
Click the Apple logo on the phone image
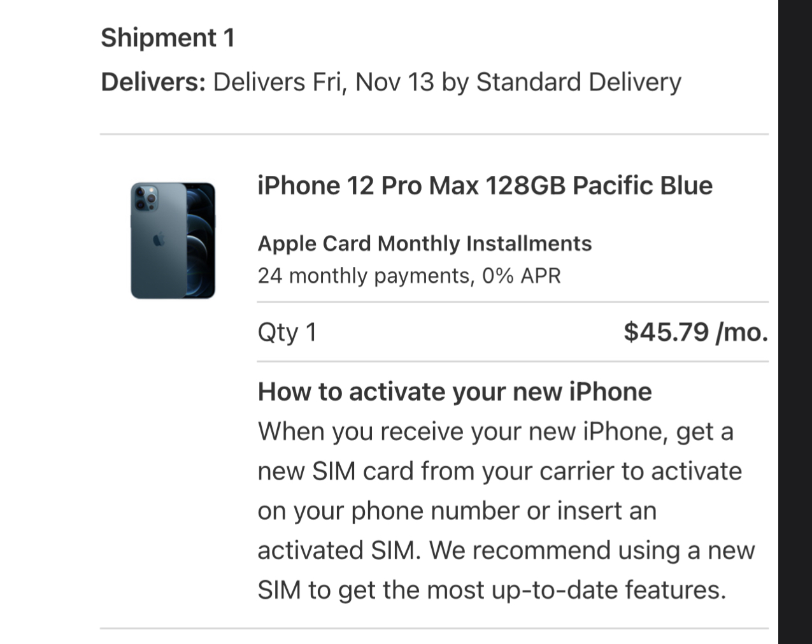159,240
